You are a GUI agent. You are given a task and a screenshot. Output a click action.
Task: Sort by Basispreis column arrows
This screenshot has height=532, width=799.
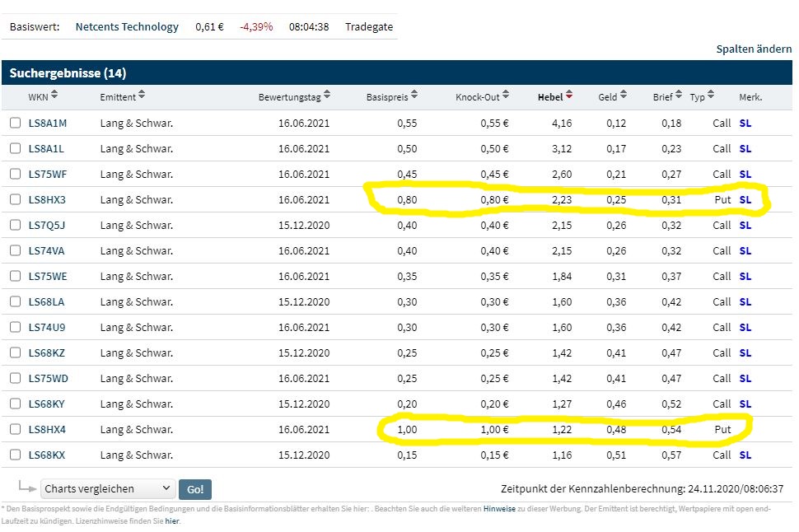coord(414,95)
